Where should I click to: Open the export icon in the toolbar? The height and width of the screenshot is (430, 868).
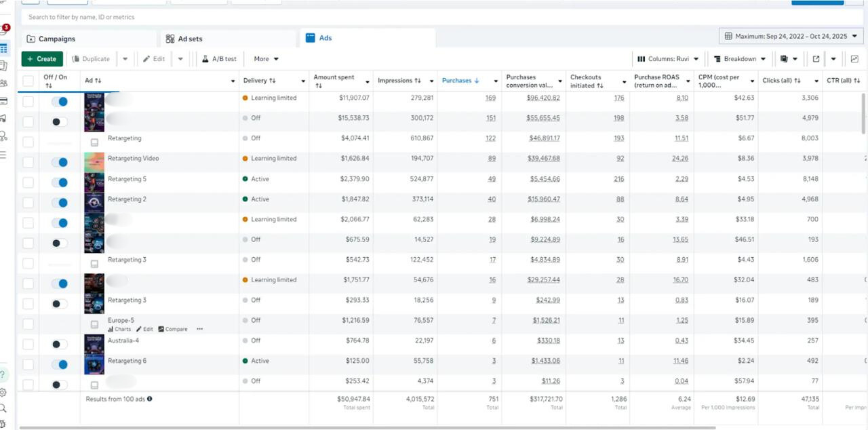816,59
